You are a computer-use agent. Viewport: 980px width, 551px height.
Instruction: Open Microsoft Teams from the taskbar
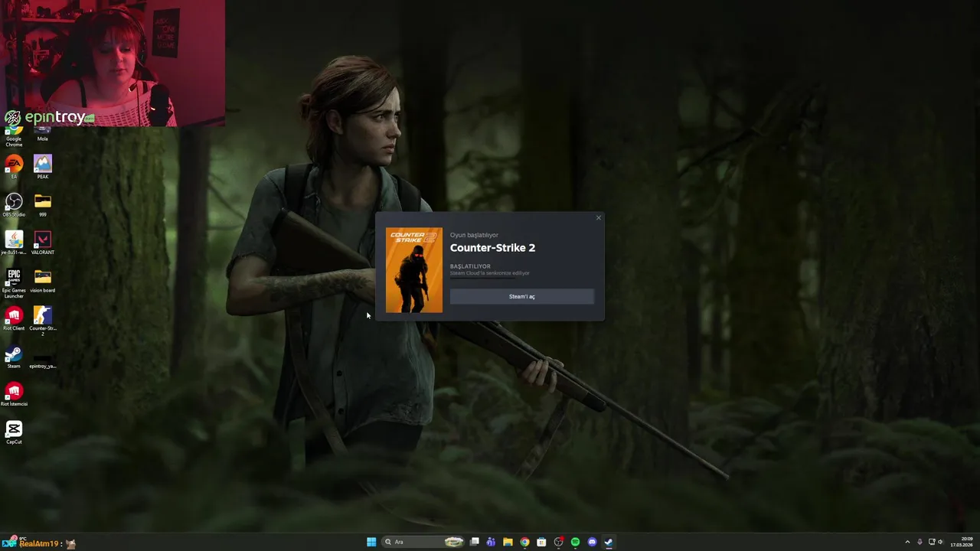(491, 542)
